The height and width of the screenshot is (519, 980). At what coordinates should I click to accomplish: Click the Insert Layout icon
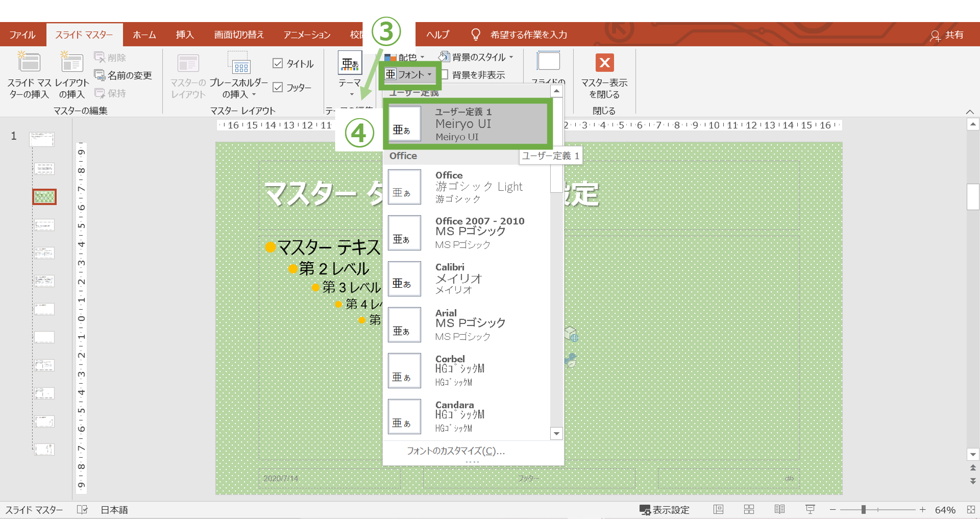(72, 64)
